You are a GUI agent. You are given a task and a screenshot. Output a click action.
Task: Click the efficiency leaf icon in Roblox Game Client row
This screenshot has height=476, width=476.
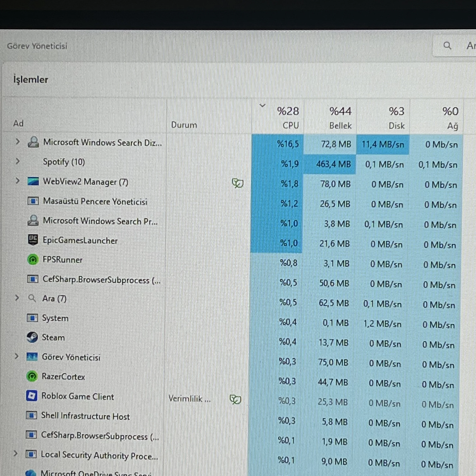[x=235, y=399]
